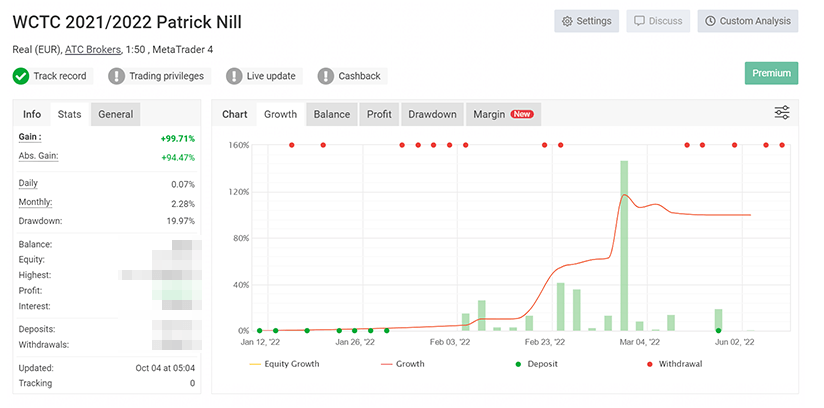Click the tallest green bar near Mar 04
824x408 pixels.
(624, 245)
